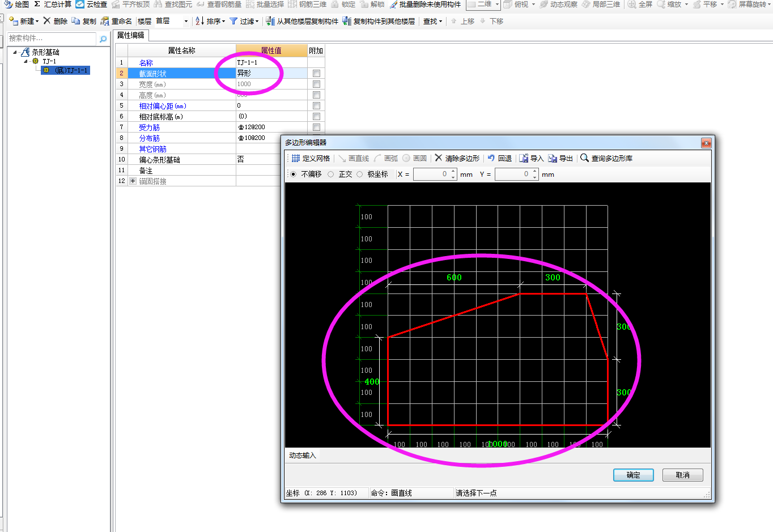Select 画弧 arc tool
Image resolution: width=773 pixels, height=532 pixels.
click(x=386, y=158)
